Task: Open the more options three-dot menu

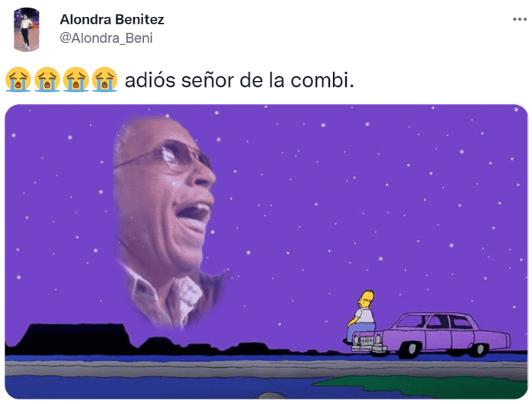Action: click(520, 20)
